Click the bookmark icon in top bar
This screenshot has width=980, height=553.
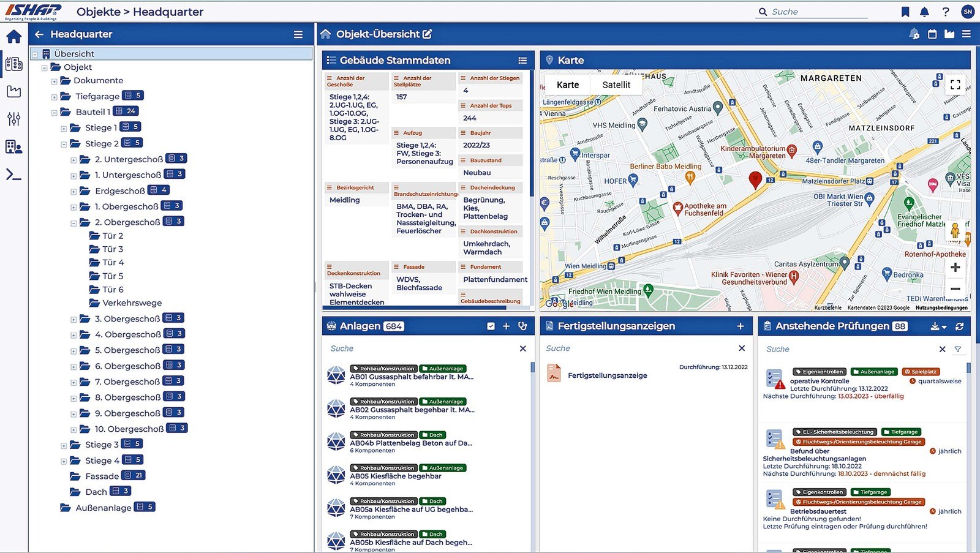(905, 12)
